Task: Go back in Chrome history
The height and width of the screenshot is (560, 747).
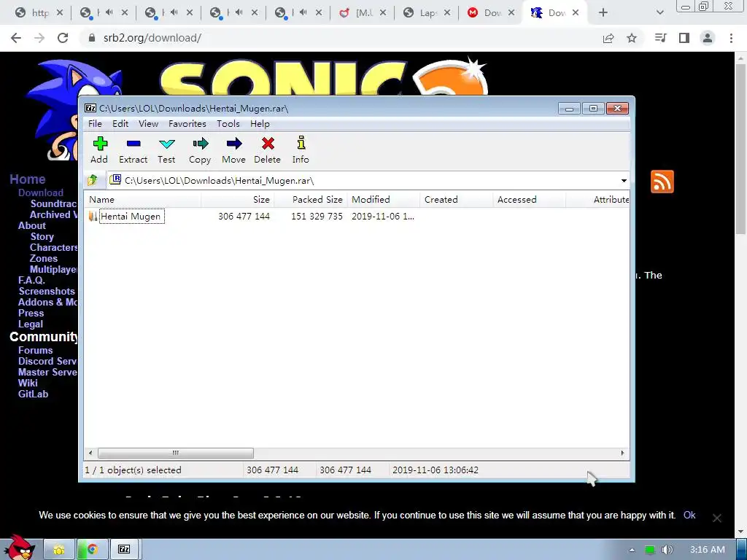Action: [16, 38]
